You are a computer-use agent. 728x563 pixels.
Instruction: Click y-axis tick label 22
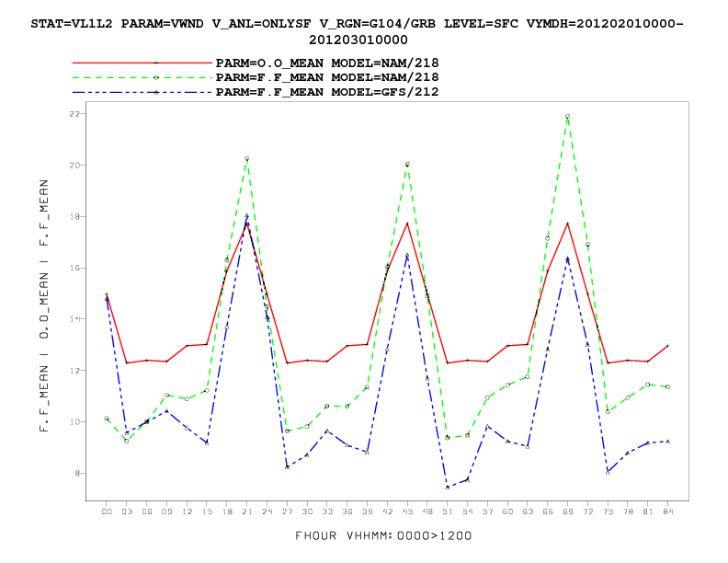tap(74, 114)
